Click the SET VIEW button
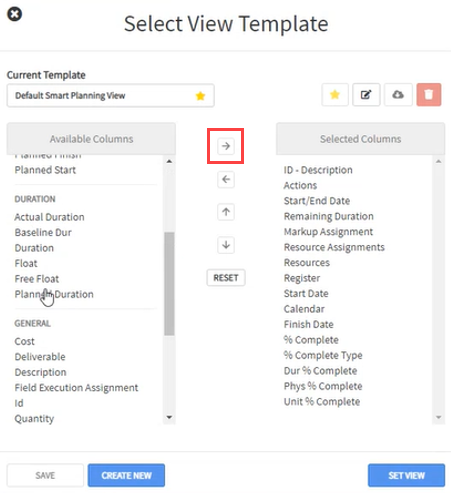 tap(406, 475)
